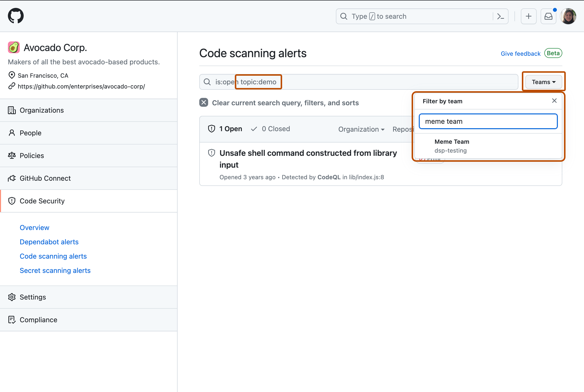
Task: Click the GitHub Connect plug icon
Action: coord(12,178)
